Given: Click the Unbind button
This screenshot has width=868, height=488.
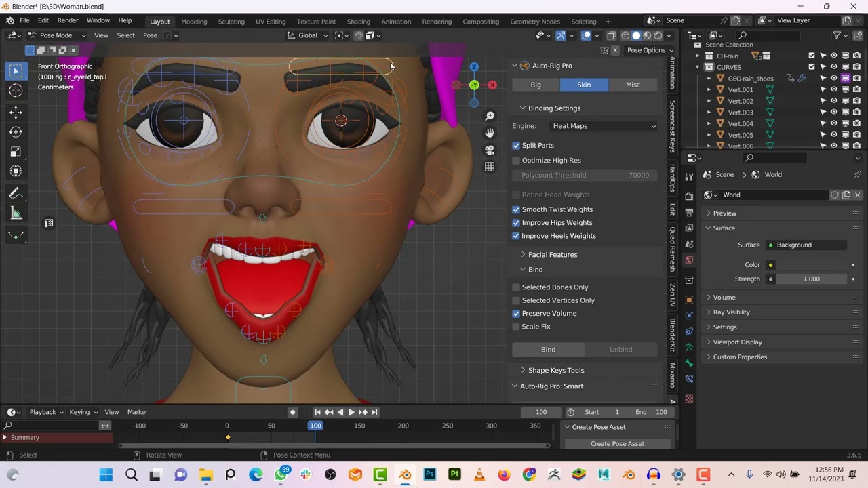Looking at the screenshot, I should 621,350.
